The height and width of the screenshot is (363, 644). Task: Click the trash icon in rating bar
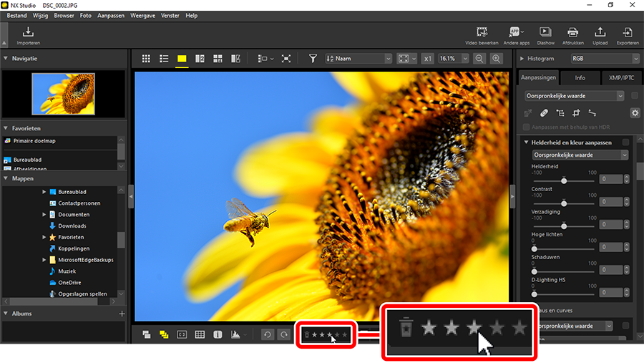tap(307, 334)
